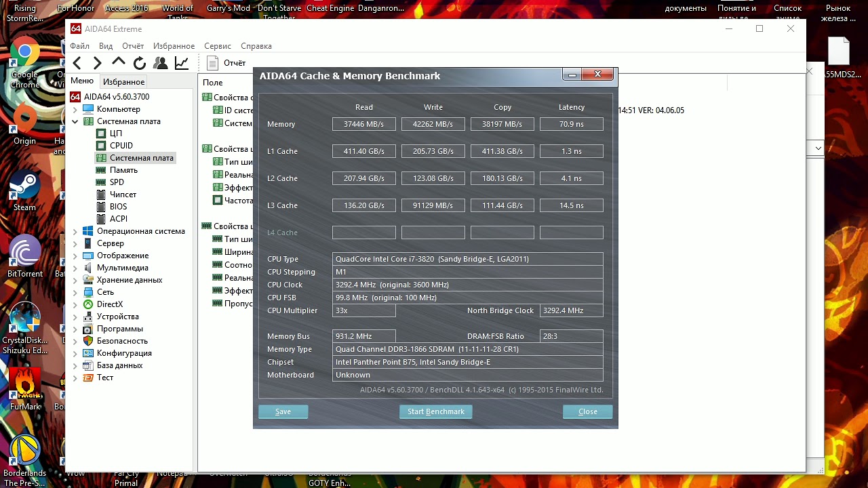
Task: Click the Forward arrow in AIDA64 toolbar
Action: [98, 63]
